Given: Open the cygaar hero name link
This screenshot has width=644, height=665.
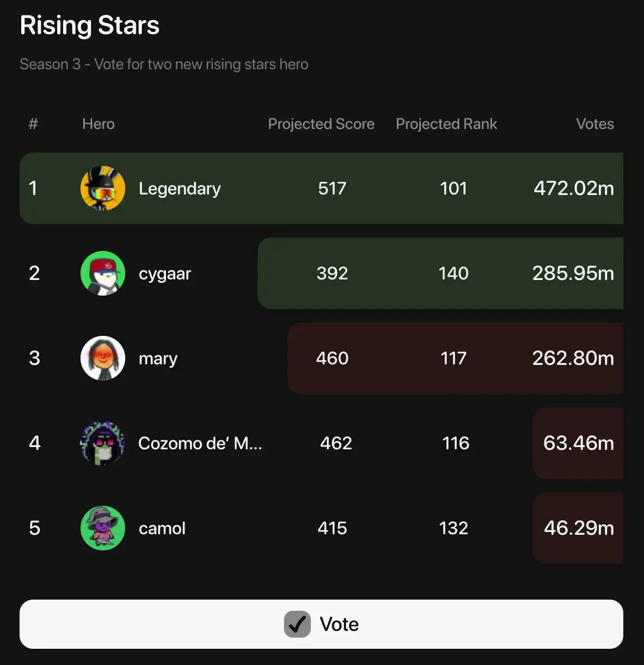Looking at the screenshot, I should pos(165,274).
